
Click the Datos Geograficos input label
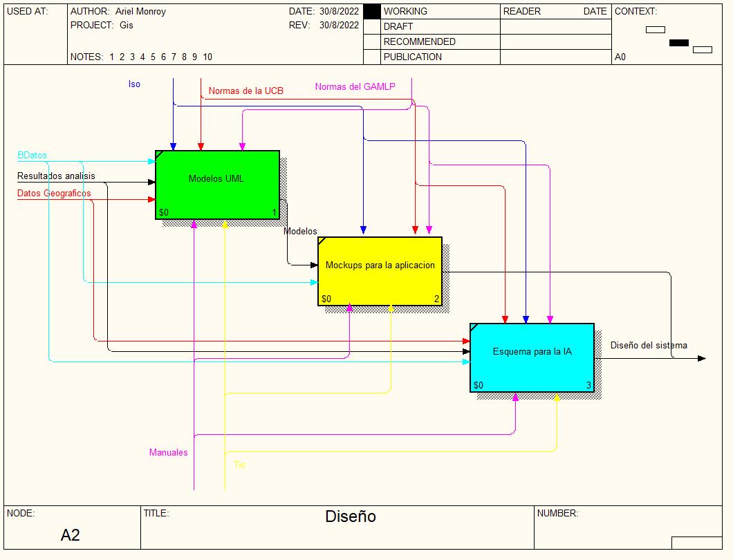tap(54, 194)
